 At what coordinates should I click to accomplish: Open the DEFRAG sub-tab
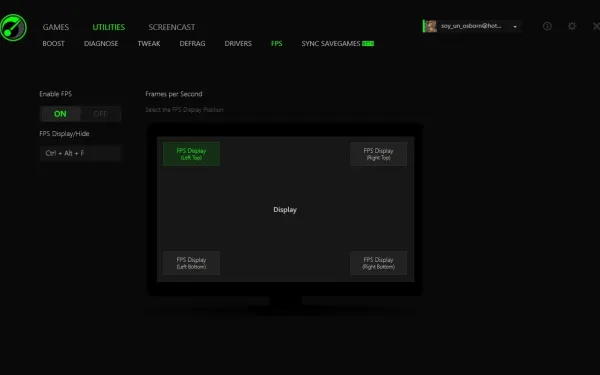192,44
